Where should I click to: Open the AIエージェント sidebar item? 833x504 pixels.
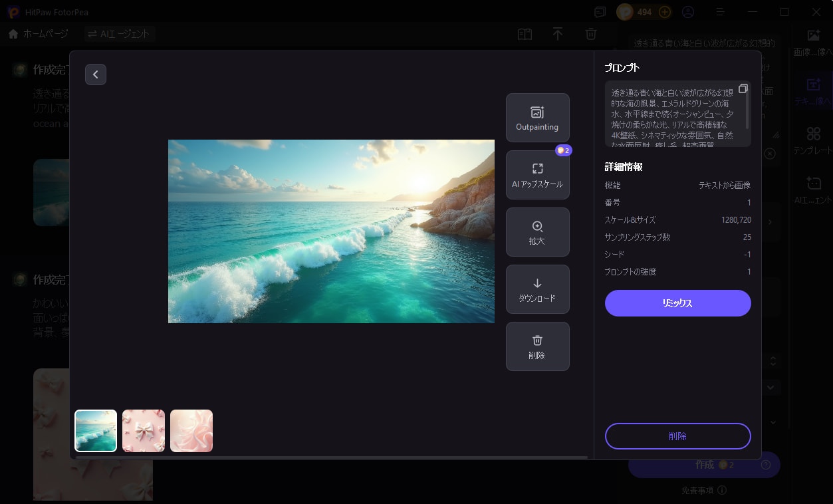[813, 190]
